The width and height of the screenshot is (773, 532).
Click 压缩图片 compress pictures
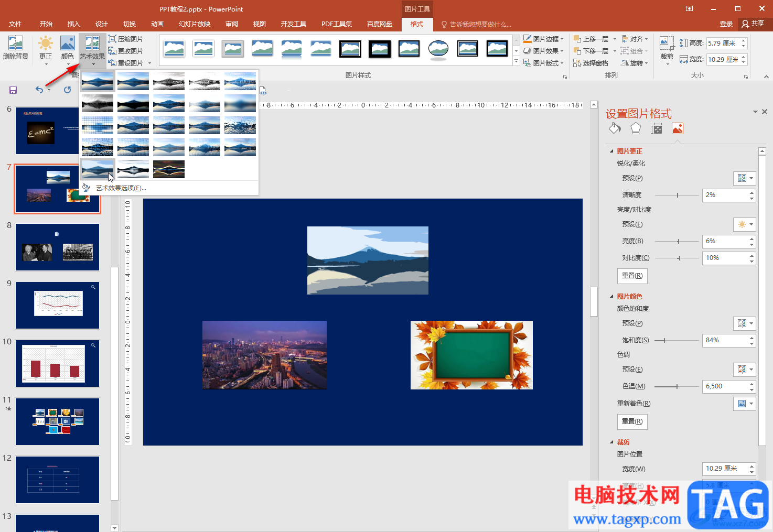pos(126,39)
